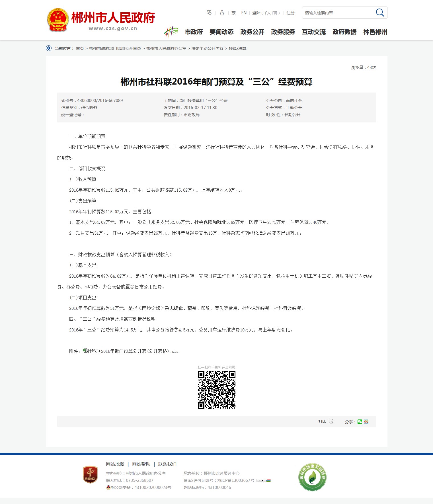Click the search magnifier icon
Screen dimensions: 433x504
[x=380, y=13]
